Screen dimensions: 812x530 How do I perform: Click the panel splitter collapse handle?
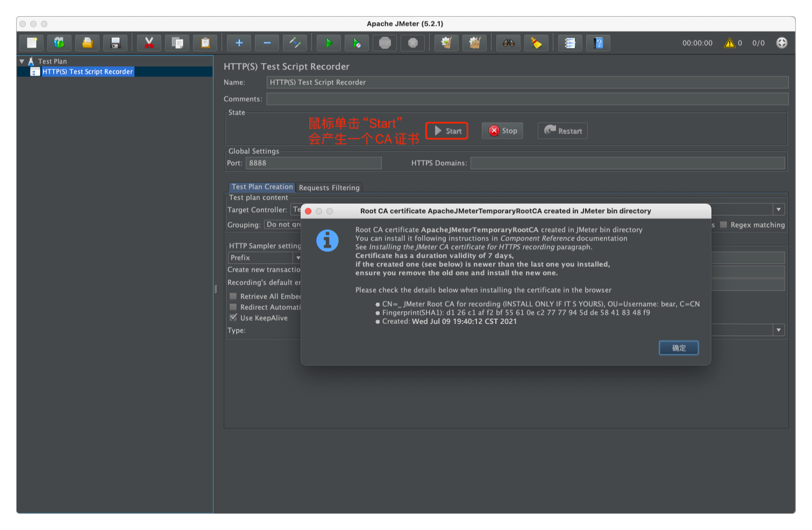[x=216, y=289]
